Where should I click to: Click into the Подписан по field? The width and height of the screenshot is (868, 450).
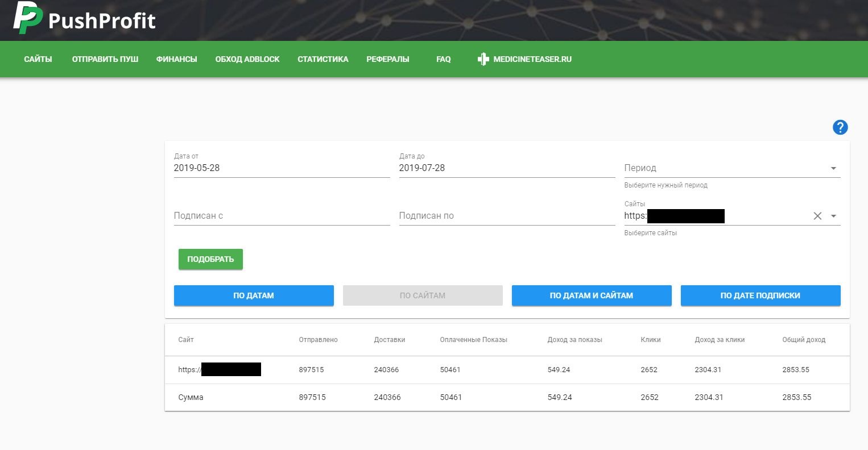(507, 216)
